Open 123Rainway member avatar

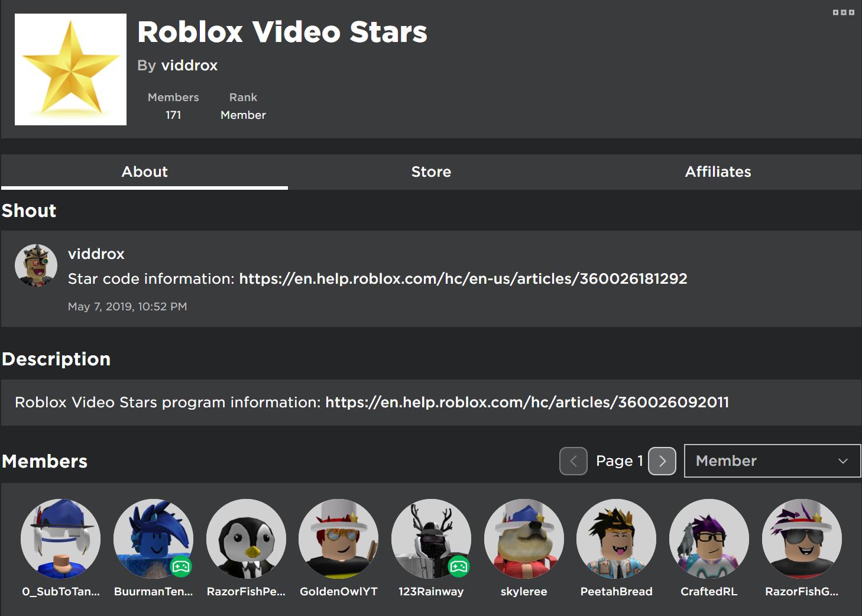point(431,539)
